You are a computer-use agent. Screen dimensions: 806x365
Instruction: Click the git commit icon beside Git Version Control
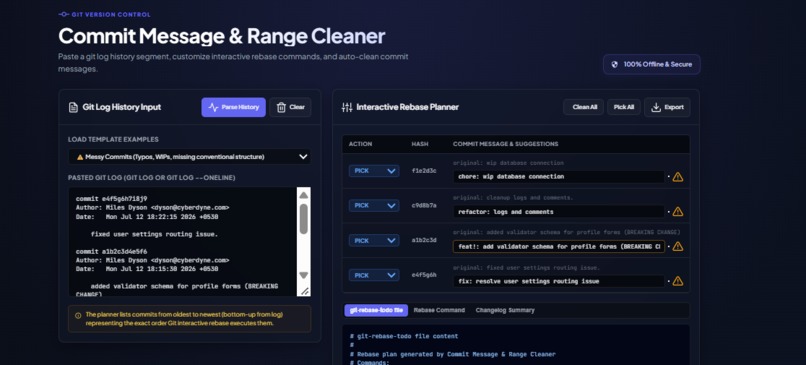click(x=64, y=15)
